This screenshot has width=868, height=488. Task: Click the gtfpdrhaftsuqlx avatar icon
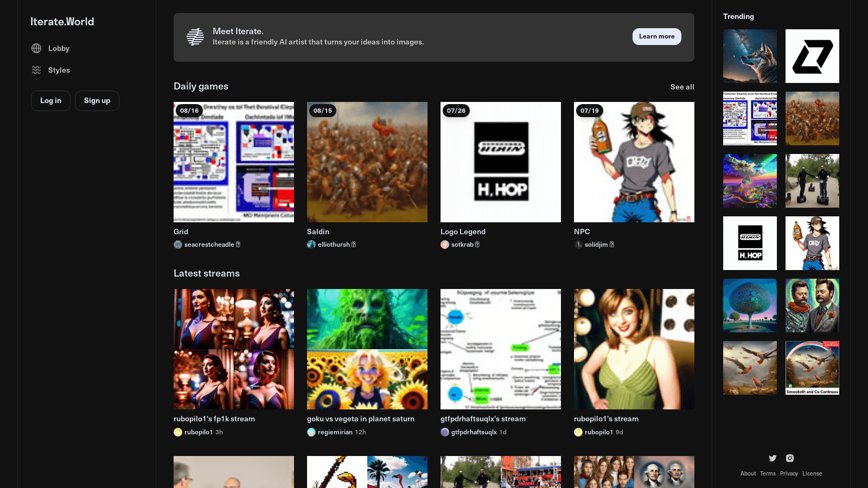pyautogui.click(x=445, y=432)
